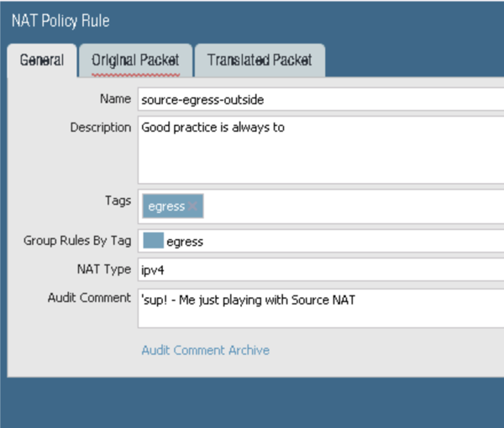Screen dimensions: 504x428
Task: Click the Audit Comment label
Action: coord(90,298)
